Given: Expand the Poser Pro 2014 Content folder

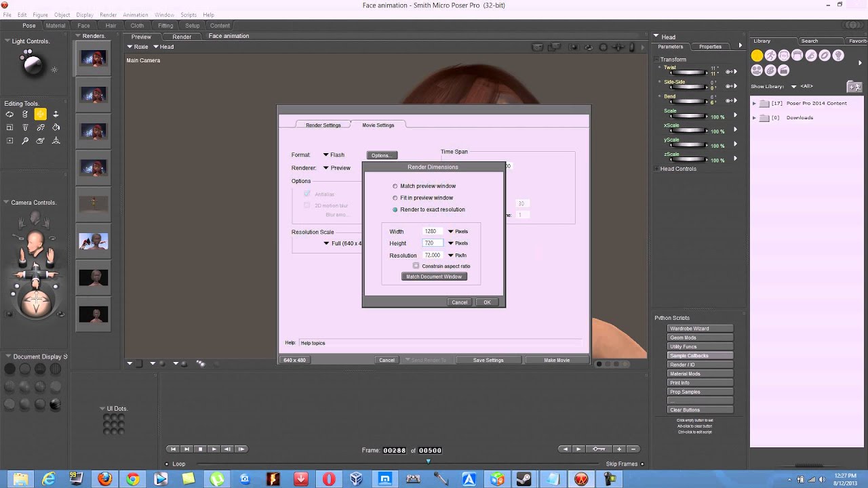Looking at the screenshot, I should tap(755, 104).
